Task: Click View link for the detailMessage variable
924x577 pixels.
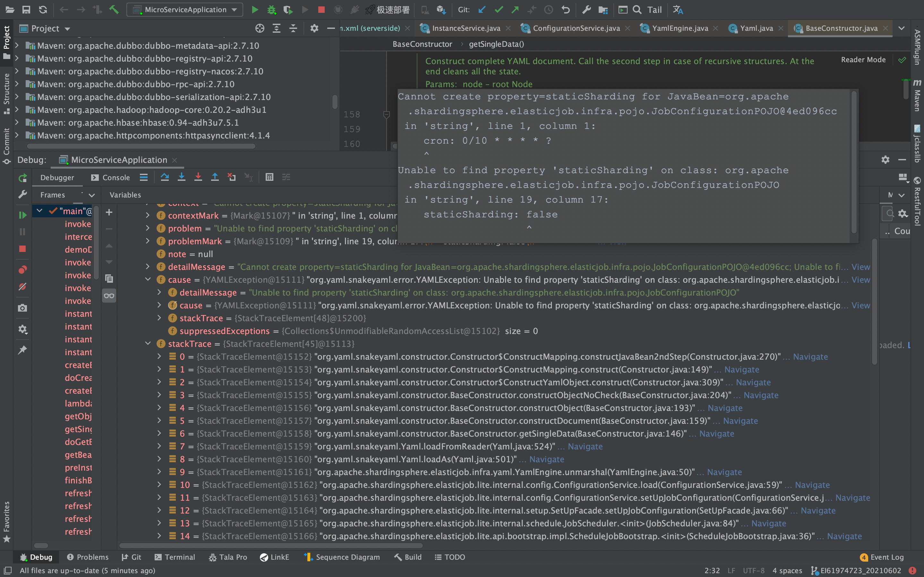Action: (860, 267)
